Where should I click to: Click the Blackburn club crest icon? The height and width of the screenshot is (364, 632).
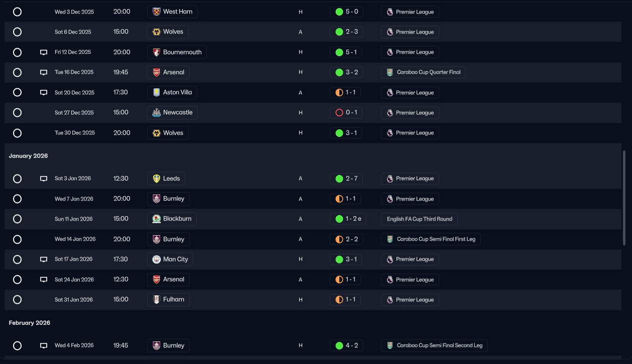156,219
